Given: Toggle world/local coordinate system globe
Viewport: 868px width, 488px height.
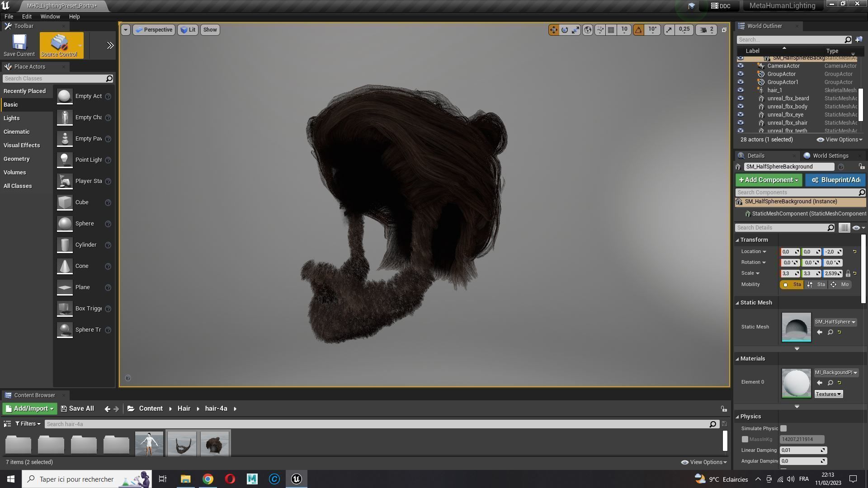Looking at the screenshot, I should 588,30.
